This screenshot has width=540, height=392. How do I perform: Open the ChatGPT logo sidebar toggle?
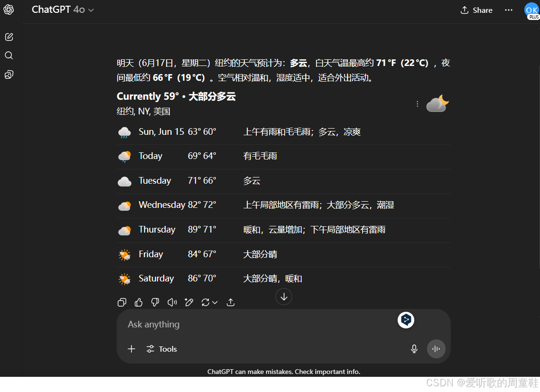point(9,9)
